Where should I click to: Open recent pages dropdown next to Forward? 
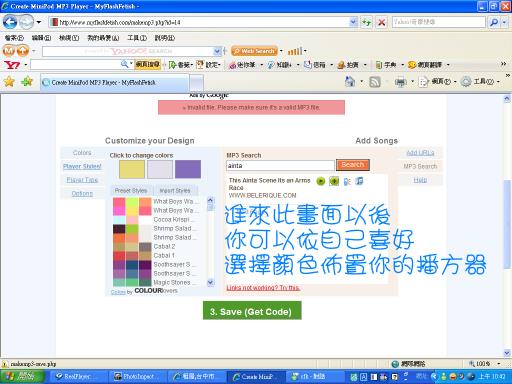[39, 22]
